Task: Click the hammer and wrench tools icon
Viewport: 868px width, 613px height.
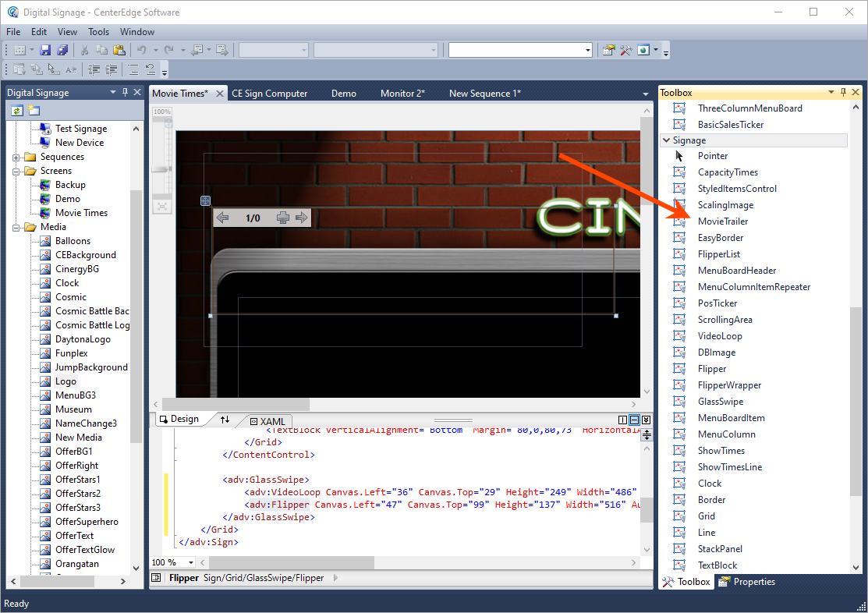Action: point(625,50)
